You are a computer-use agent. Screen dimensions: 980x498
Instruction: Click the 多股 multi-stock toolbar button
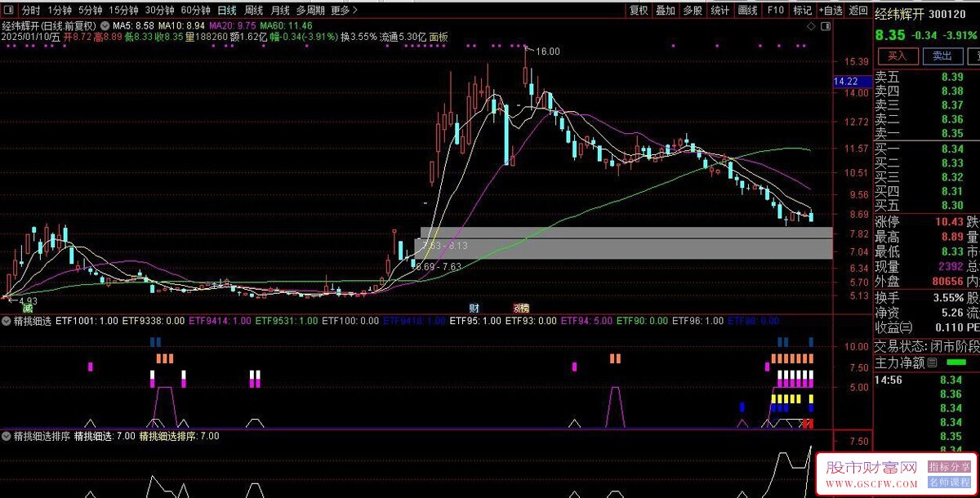click(x=693, y=11)
